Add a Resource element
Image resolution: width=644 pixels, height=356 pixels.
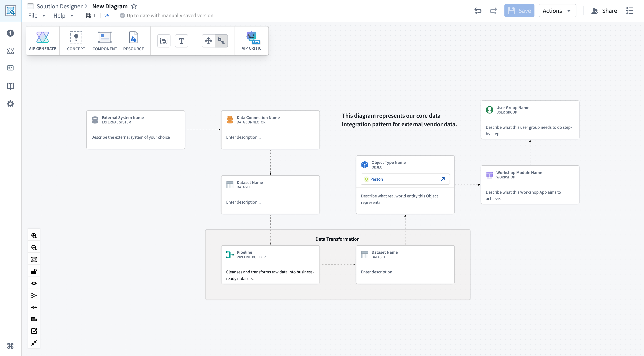[133, 41]
